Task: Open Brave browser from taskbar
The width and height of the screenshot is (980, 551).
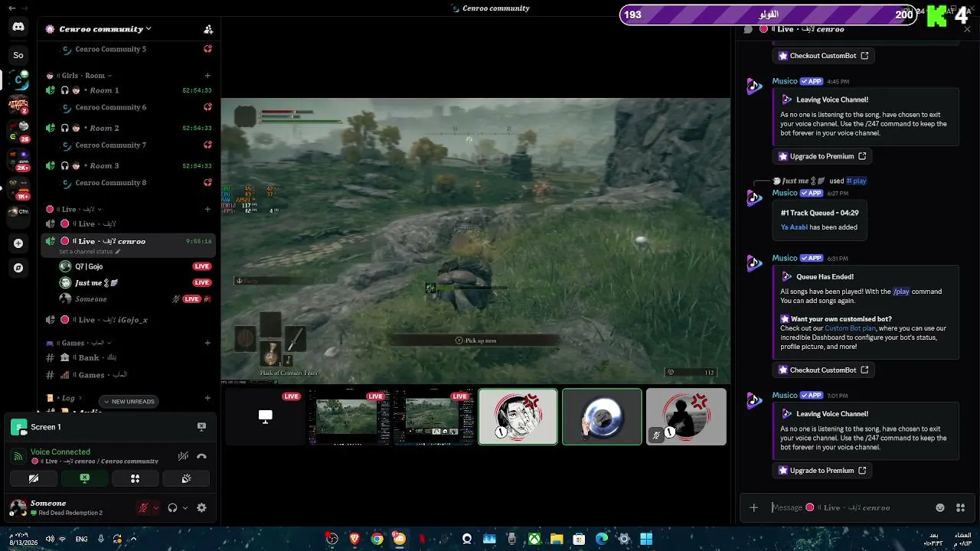Action: [x=354, y=539]
